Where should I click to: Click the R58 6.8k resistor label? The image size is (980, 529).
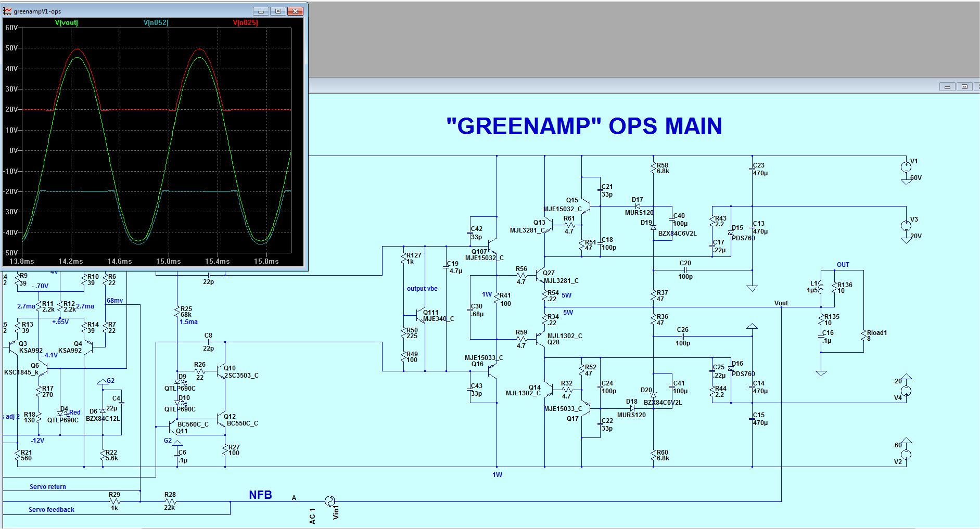pyautogui.click(x=663, y=168)
